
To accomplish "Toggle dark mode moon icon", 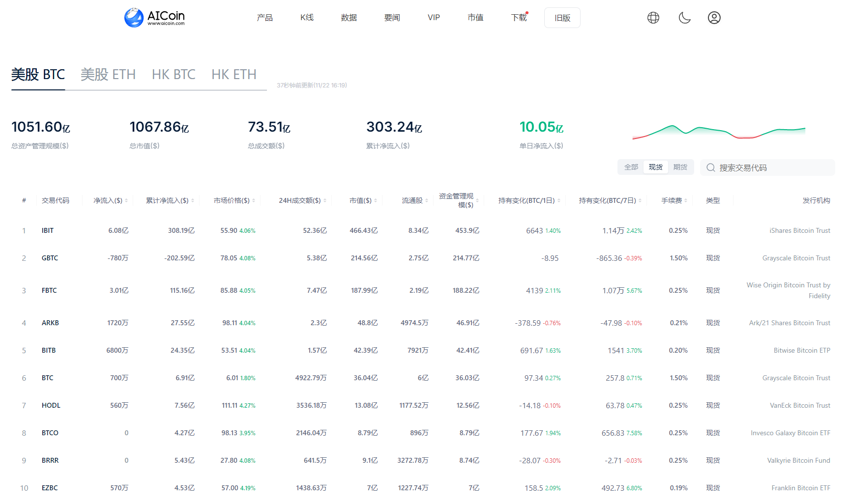I will click(x=684, y=18).
